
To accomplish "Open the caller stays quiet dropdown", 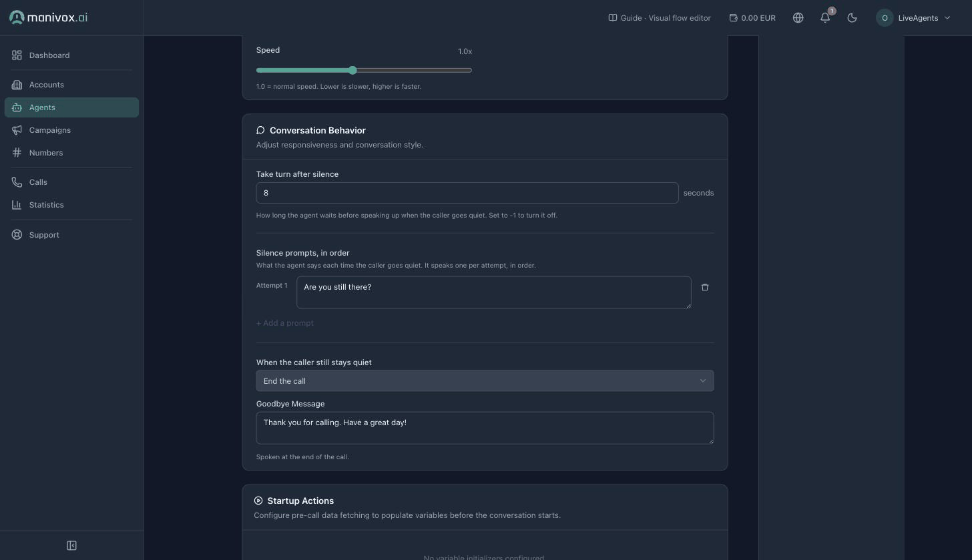I will pyautogui.click(x=485, y=381).
